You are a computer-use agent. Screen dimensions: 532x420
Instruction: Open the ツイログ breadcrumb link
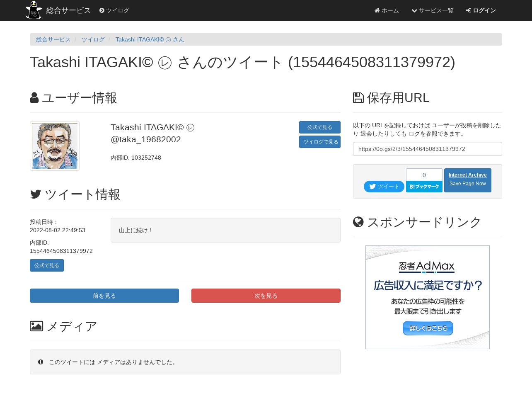[x=93, y=39]
